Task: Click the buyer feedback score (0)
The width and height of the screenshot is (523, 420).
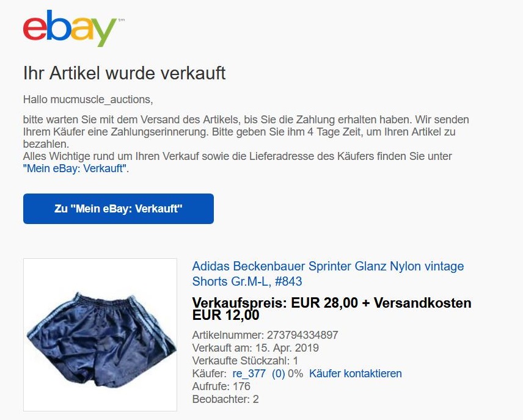Action: [278, 374]
